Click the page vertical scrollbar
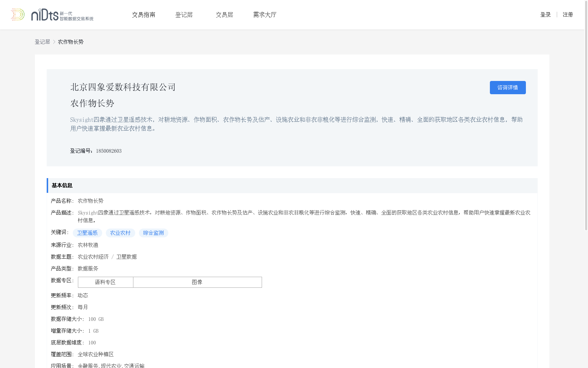This screenshot has height=368, width=588. point(586,116)
